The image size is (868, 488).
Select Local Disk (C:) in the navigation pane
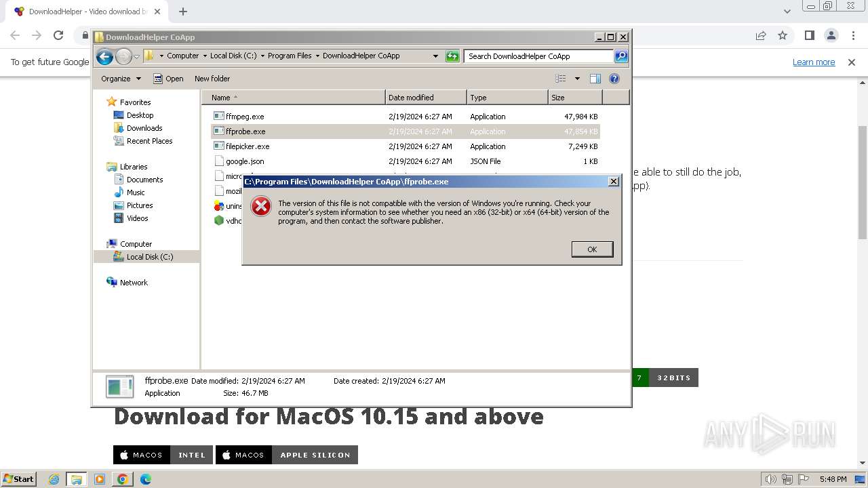click(x=150, y=257)
